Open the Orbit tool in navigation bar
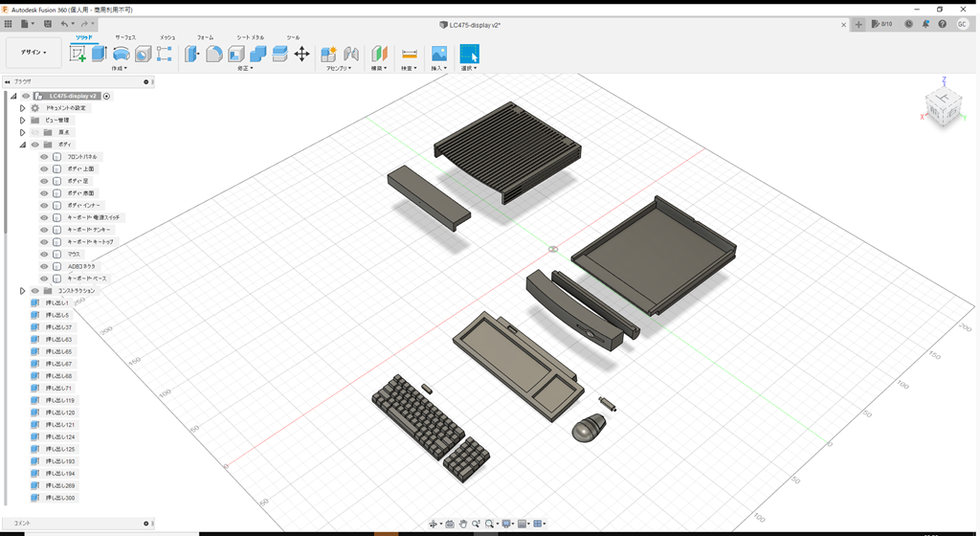 pyautogui.click(x=434, y=524)
